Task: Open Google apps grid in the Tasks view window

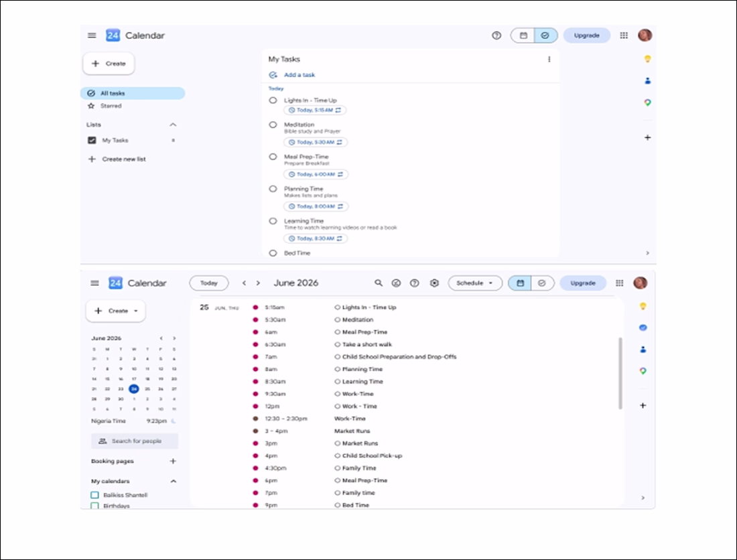Action: coord(624,36)
